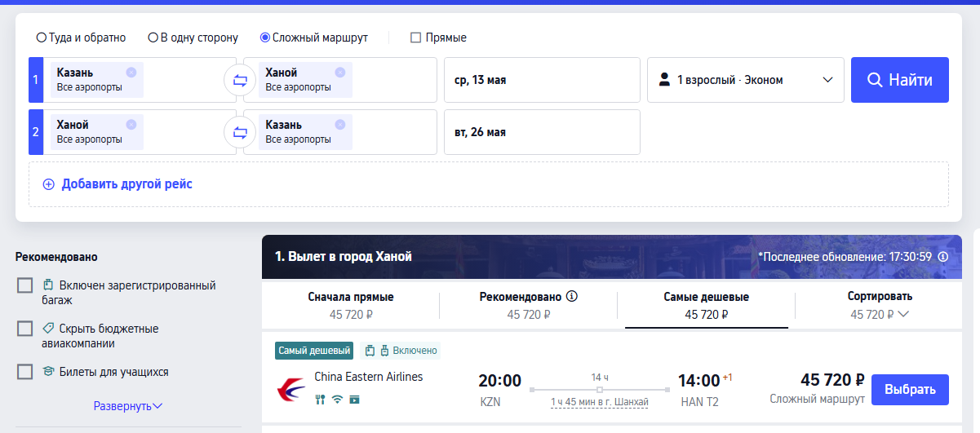980x433 pixels.
Task: Click the info icon beside last update time
Action: [x=943, y=256]
